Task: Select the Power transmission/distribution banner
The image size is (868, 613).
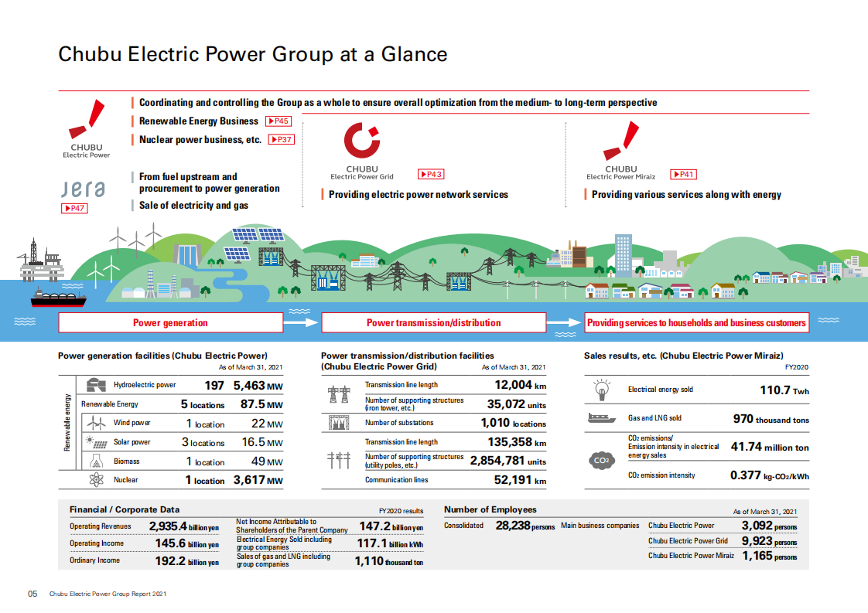Action: [435, 322]
